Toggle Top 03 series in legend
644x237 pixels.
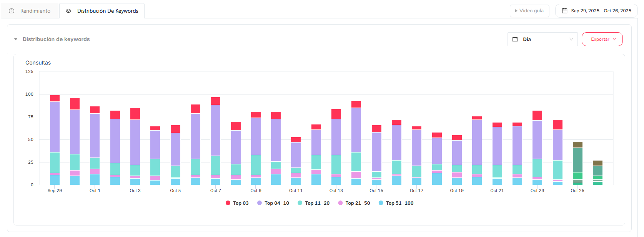[237, 203]
